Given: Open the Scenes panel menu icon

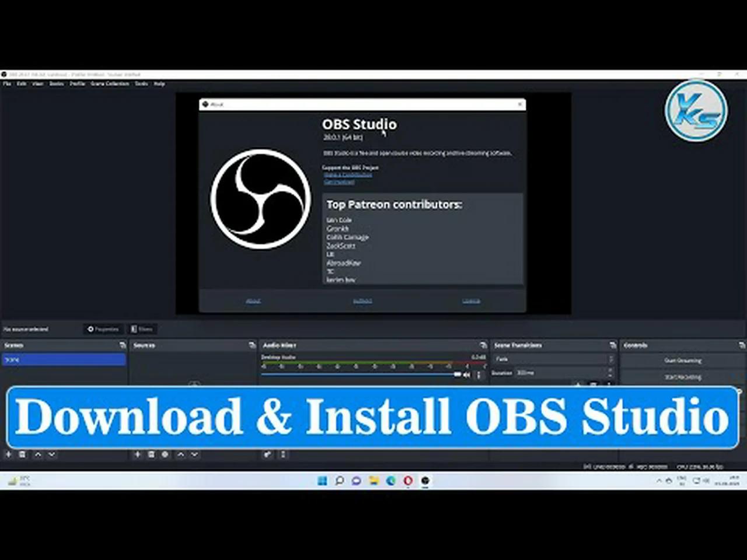Looking at the screenshot, I should 123,345.
